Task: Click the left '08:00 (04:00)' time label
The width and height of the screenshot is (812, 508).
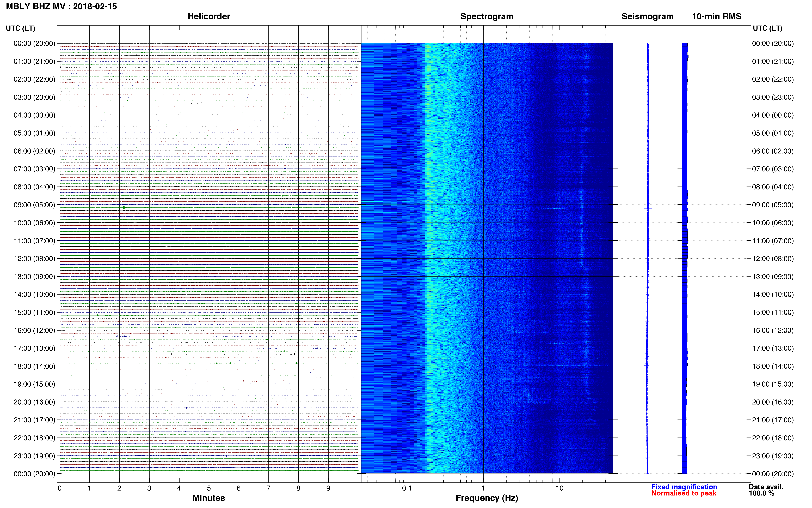Action: point(34,187)
